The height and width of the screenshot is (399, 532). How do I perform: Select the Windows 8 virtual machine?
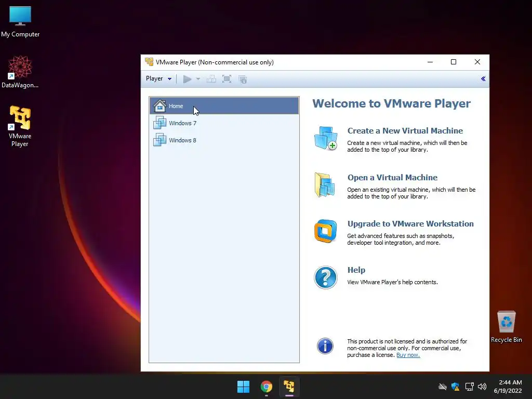tap(224, 140)
